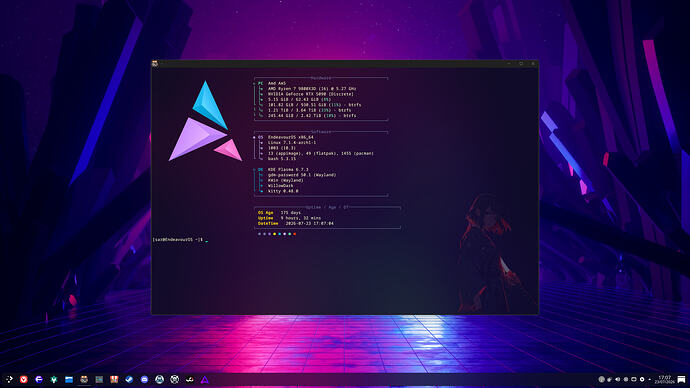690x388 pixels.
Task: Click the bash shell version line
Action: point(282,158)
